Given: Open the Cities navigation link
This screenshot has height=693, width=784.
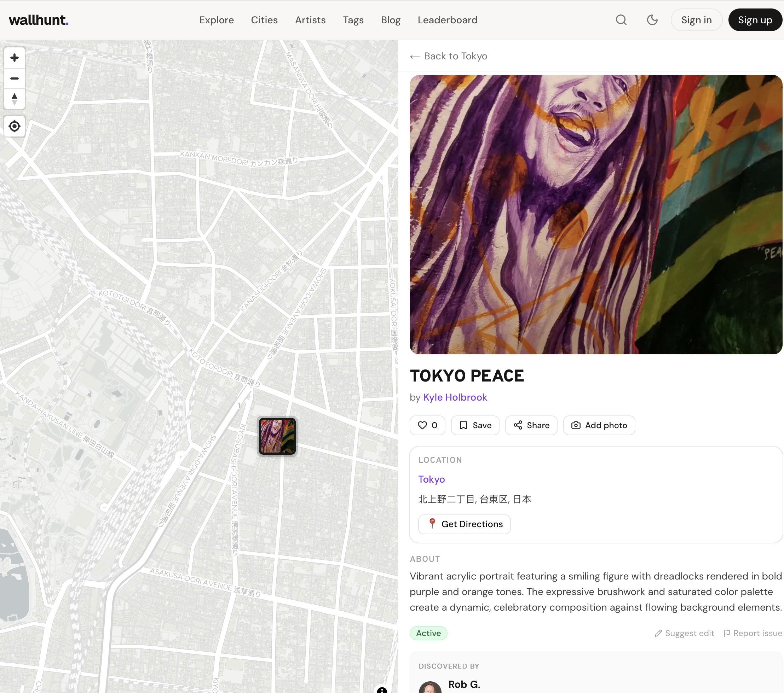Looking at the screenshot, I should [x=264, y=20].
